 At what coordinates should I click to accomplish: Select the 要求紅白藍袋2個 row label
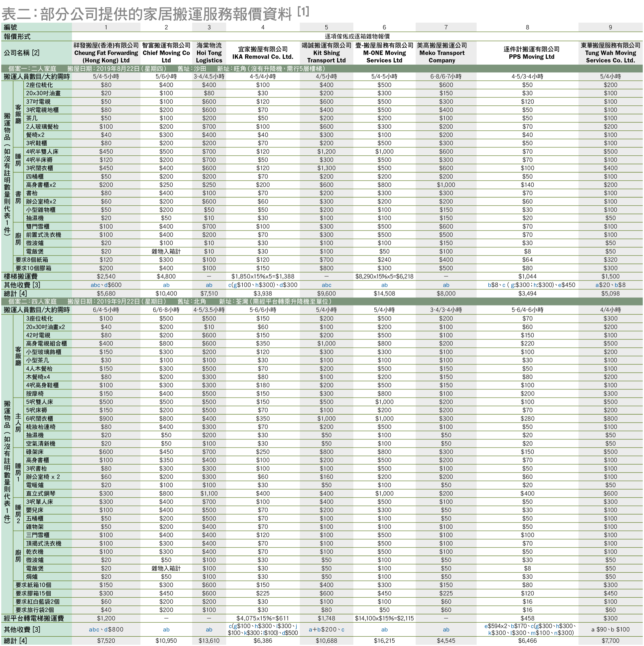[x=37, y=602]
